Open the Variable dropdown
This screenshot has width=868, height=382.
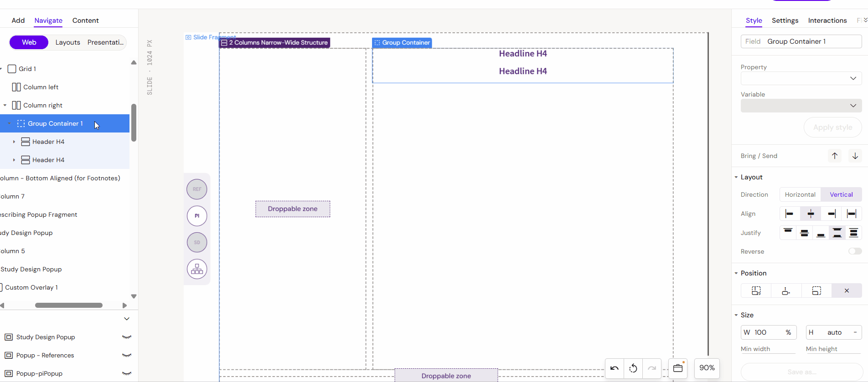pyautogui.click(x=801, y=106)
